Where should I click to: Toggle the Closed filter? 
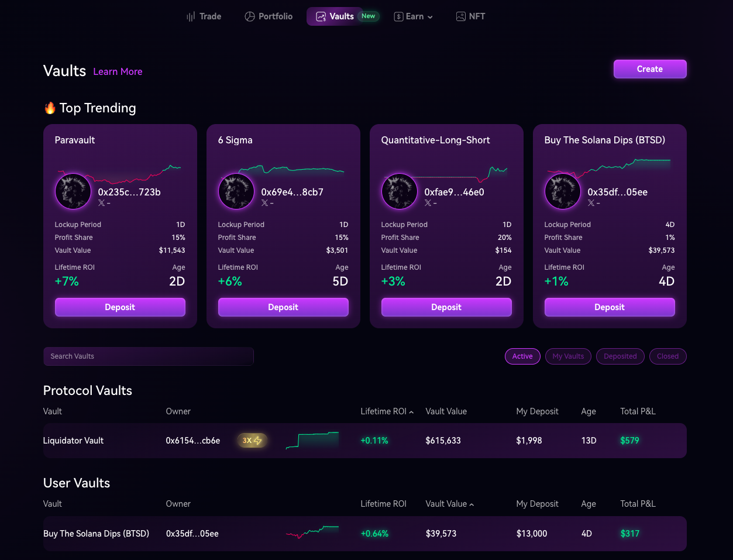(667, 356)
